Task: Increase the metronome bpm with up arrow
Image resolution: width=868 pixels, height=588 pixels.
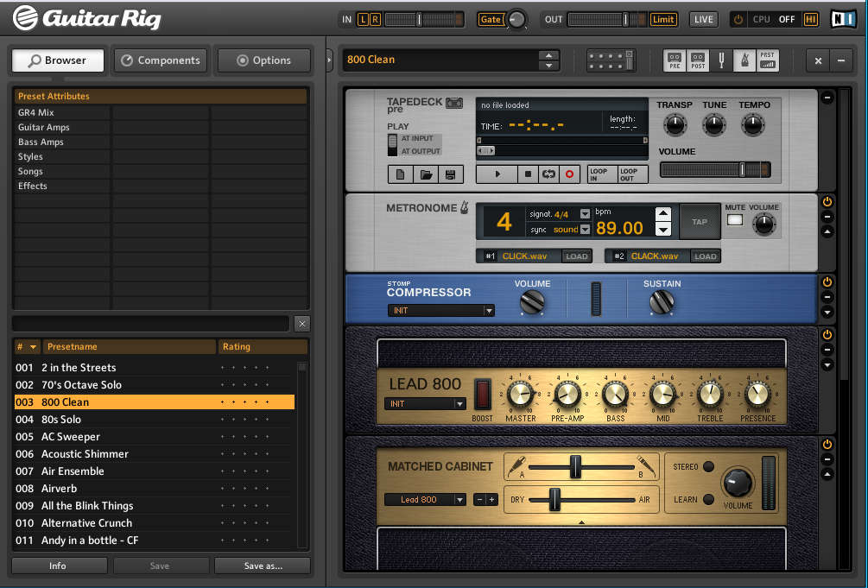Action: click(663, 214)
